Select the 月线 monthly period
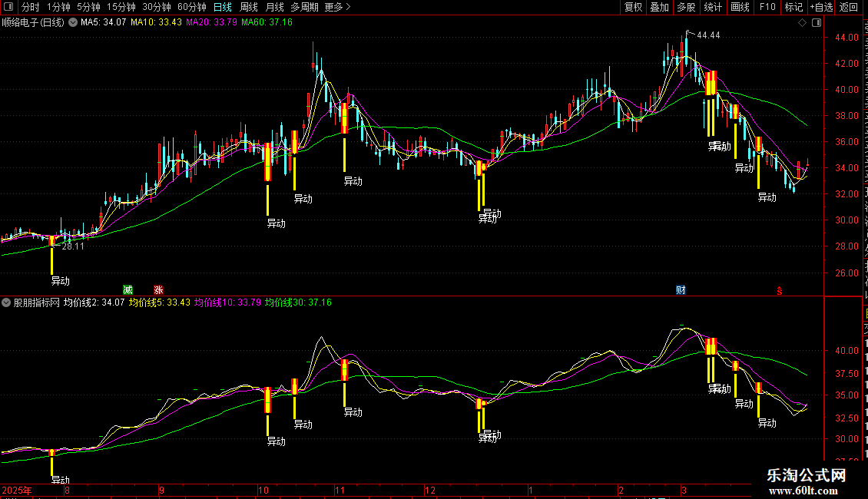868x499 pixels. pos(274,7)
